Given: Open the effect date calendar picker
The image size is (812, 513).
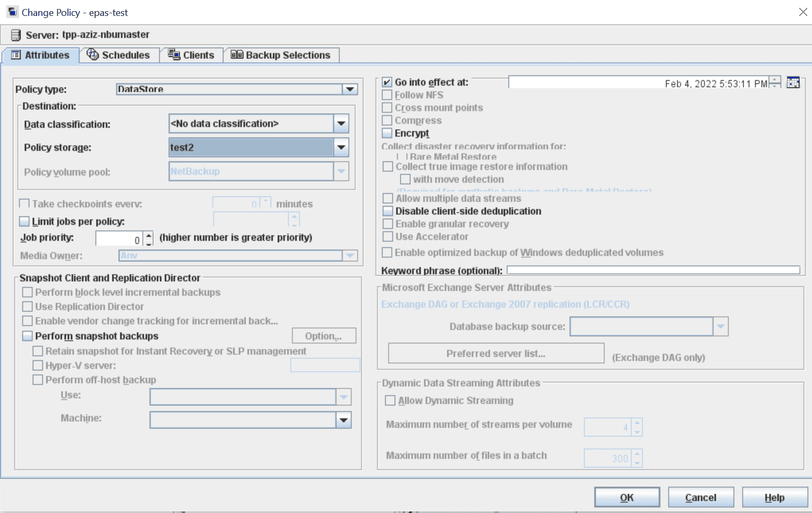Looking at the screenshot, I should click(792, 82).
